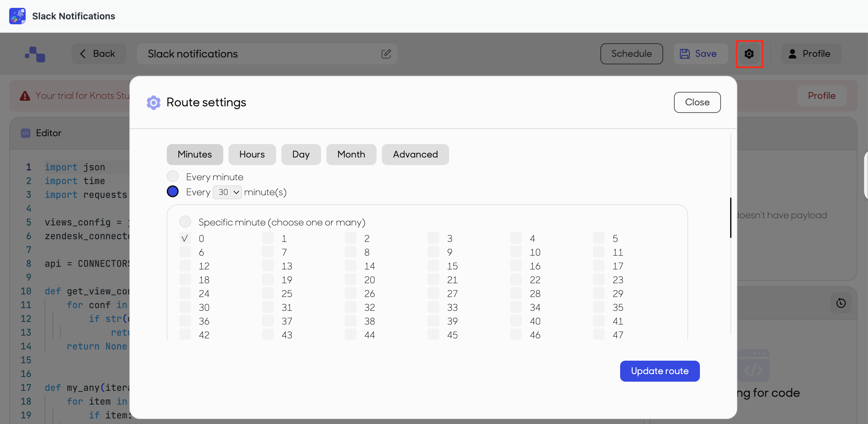
Task: Click the Slack notifications route name field
Action: tap(267, 54)
